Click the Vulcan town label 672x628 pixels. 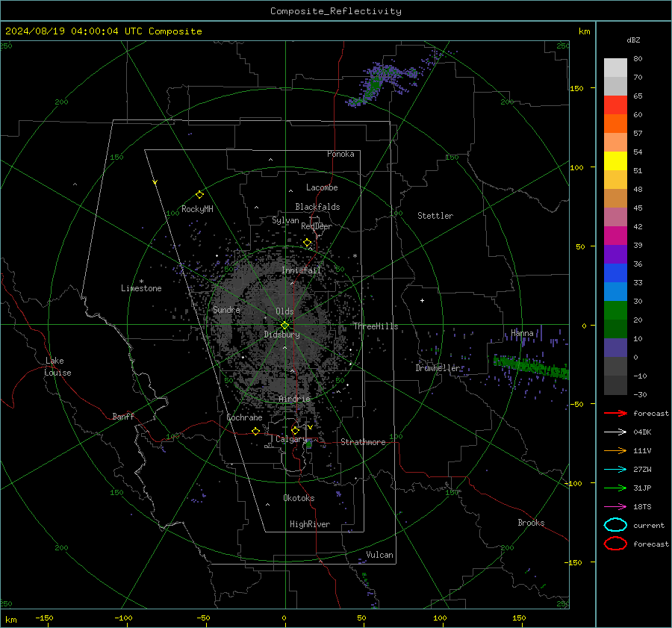coord(380,555)
